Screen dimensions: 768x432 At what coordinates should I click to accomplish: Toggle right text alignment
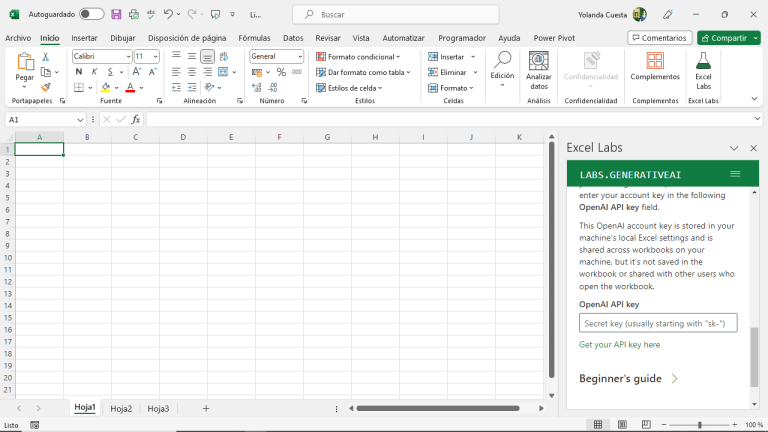click(x=208, y=72)
